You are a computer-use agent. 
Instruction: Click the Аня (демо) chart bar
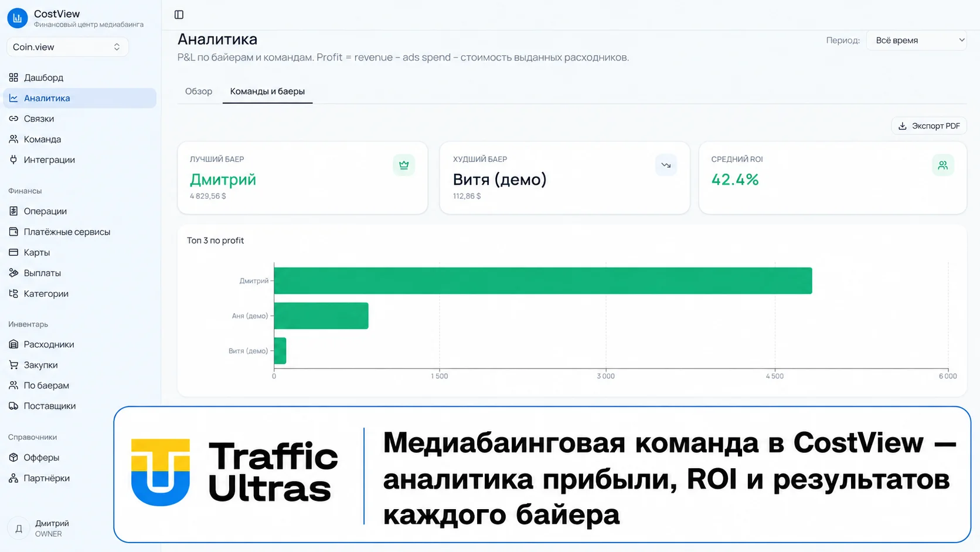tap(321, 316)
